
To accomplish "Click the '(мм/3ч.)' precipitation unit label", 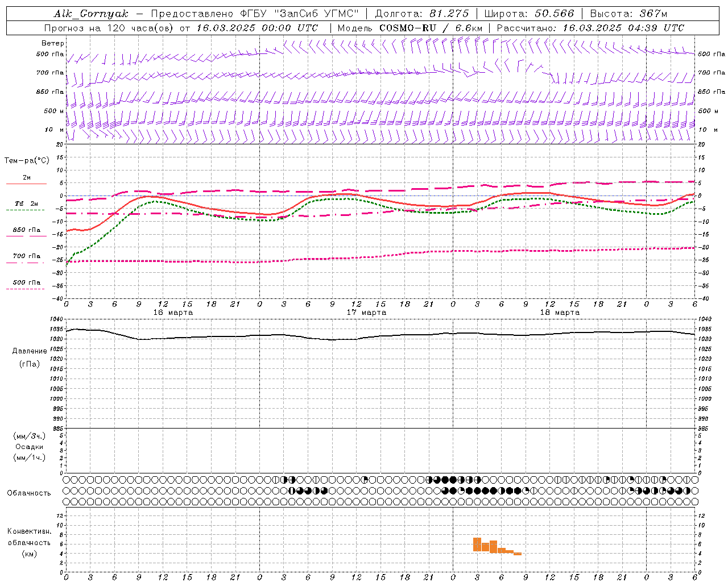I will point(30,436).
